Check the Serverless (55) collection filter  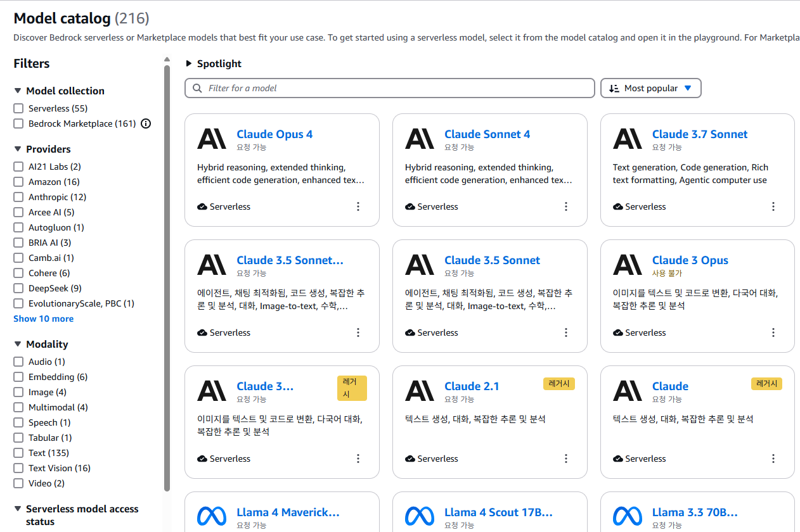18,108
